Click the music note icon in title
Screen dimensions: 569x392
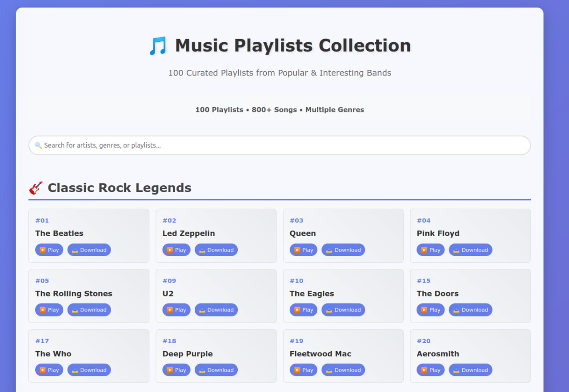coord(158,46)
